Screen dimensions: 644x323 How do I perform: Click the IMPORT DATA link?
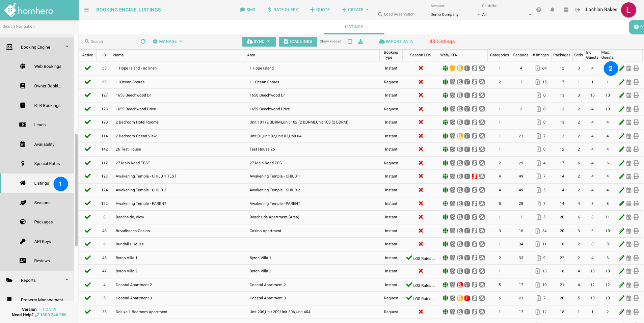pyautogui.click(x=396, y=42)
